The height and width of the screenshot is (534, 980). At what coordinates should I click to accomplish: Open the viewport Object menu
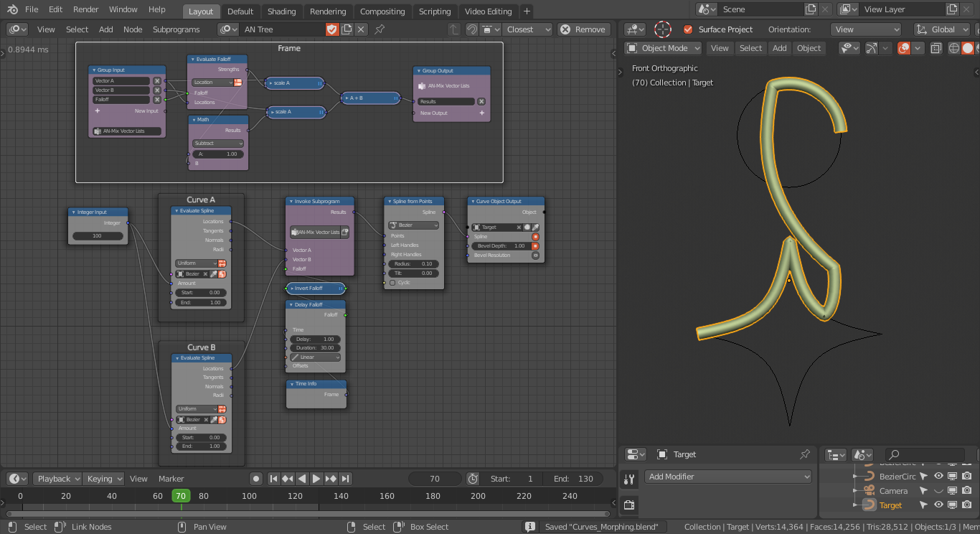(x=809, y=48)
